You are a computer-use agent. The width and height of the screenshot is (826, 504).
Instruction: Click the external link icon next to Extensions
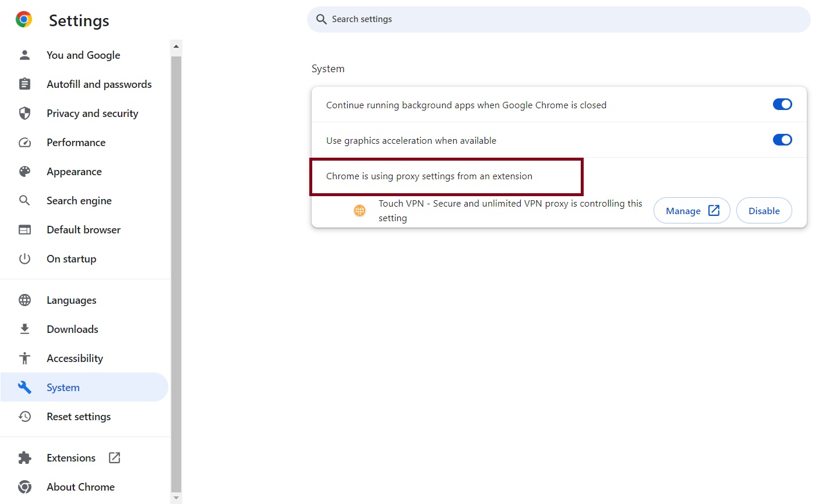point(115,458)
